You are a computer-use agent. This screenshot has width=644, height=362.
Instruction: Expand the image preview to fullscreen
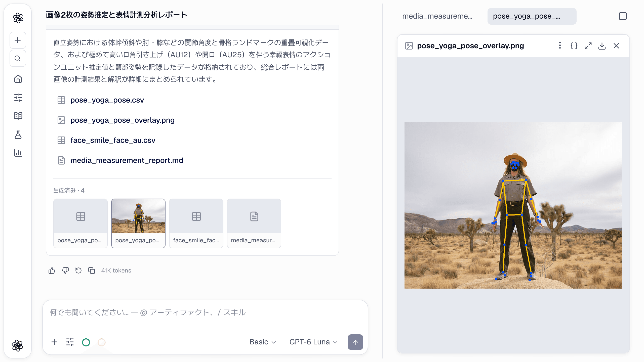click(x=588, y=46)
